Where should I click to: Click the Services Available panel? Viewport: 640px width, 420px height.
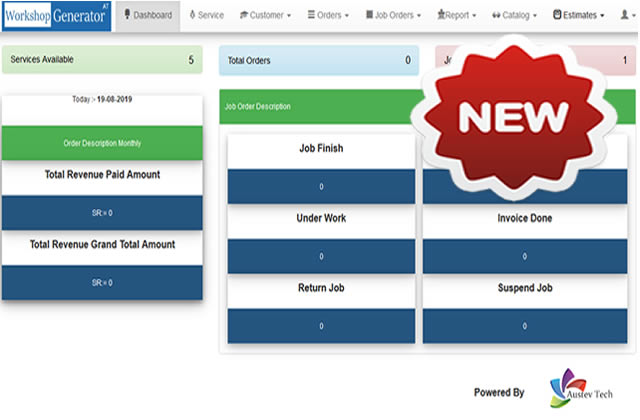click(x=102, y=60)
